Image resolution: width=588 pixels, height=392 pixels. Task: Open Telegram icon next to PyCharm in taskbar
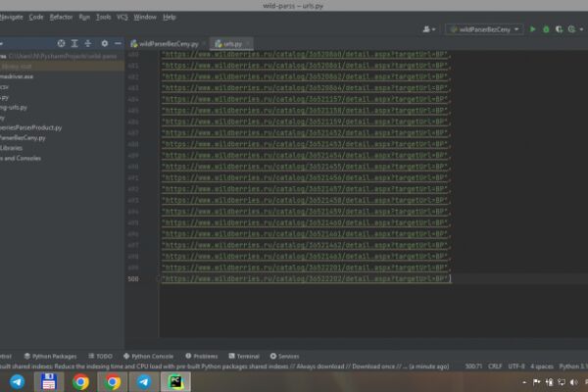tap(144, 382)
